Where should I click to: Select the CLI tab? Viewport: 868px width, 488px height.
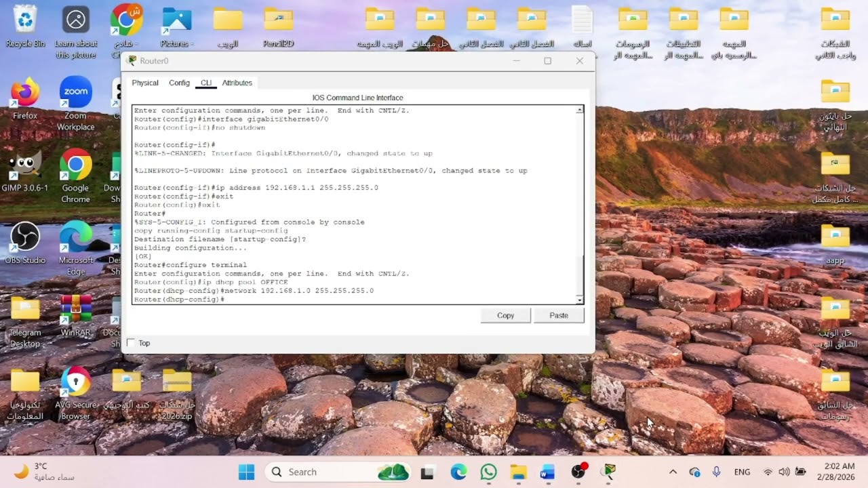tap(206, 83)
